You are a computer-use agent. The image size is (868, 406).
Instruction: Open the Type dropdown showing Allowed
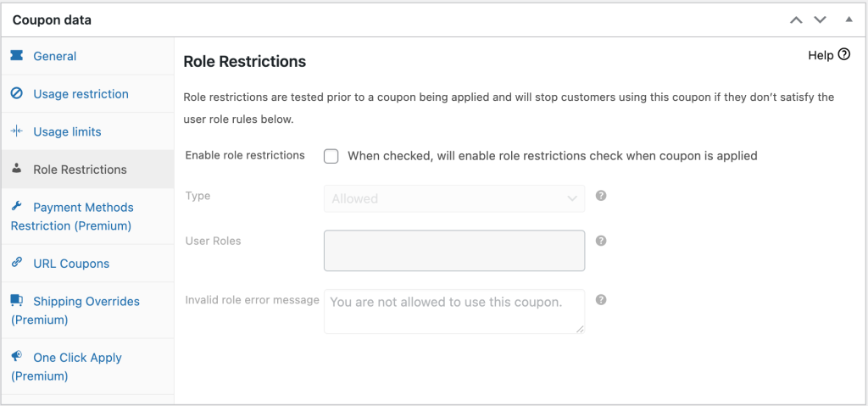pos(454,198)
